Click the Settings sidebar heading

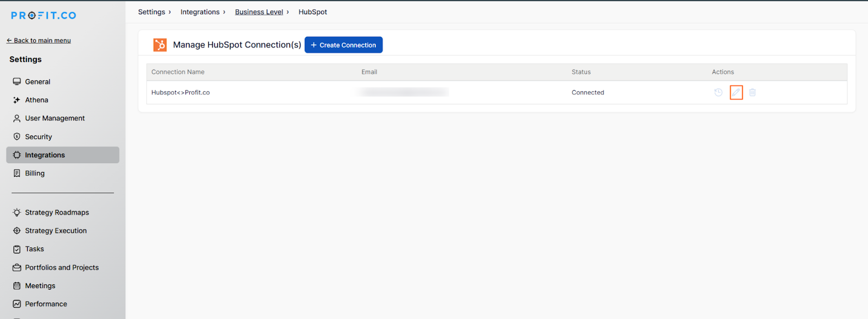click(x=25, y=60)
